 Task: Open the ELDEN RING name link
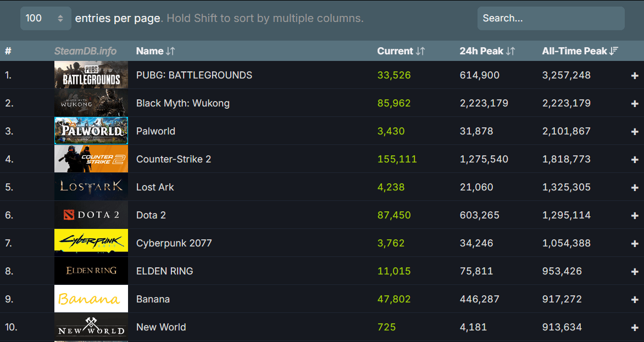click(165, 271)
